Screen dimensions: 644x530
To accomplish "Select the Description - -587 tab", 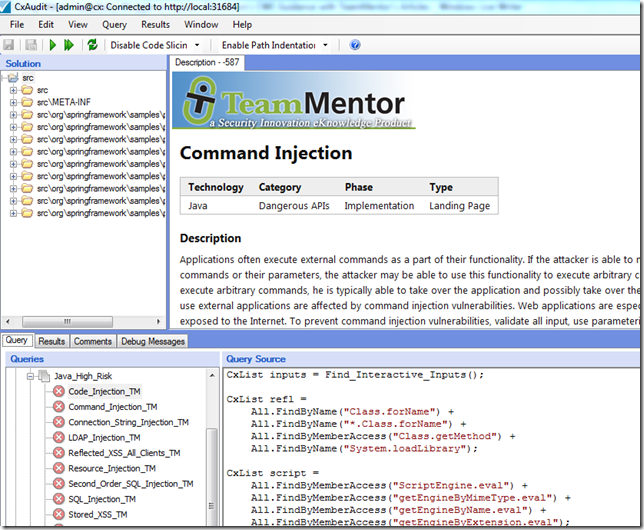I will pyautogui.click(x=207, y=62).
